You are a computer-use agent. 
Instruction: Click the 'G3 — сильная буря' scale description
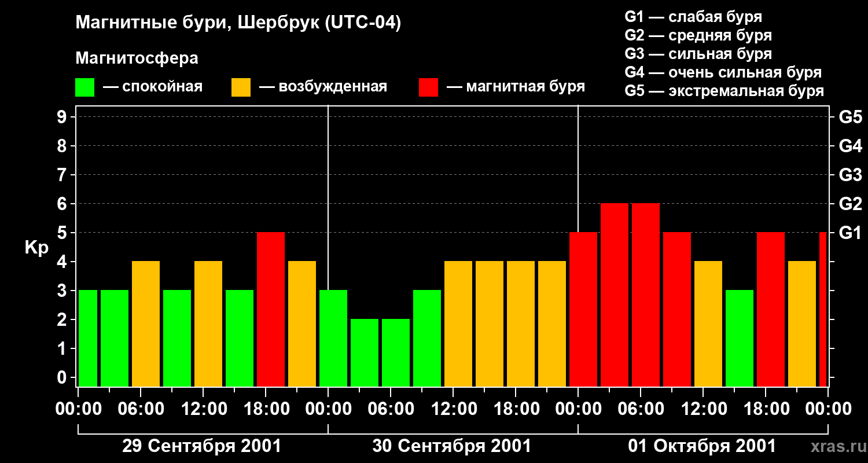tap(698, 54)
